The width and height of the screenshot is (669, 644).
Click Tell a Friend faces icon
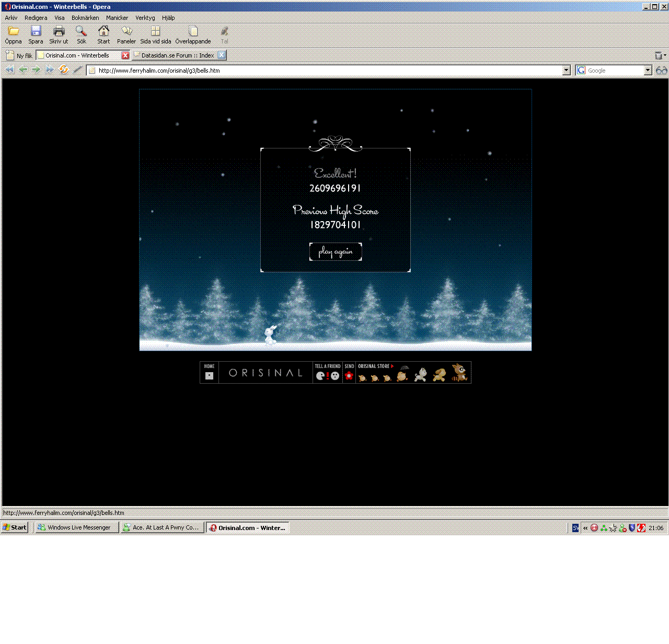[x=328, y=376]
